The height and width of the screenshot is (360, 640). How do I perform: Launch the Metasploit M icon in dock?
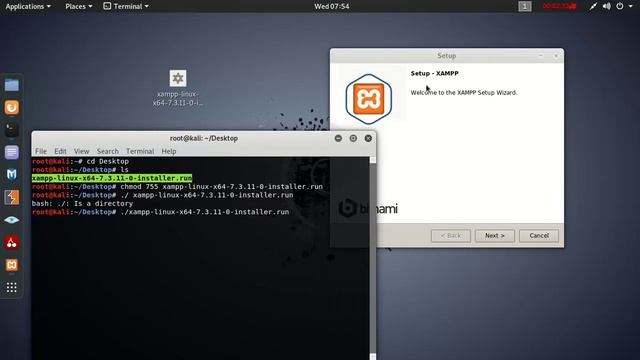11,175
